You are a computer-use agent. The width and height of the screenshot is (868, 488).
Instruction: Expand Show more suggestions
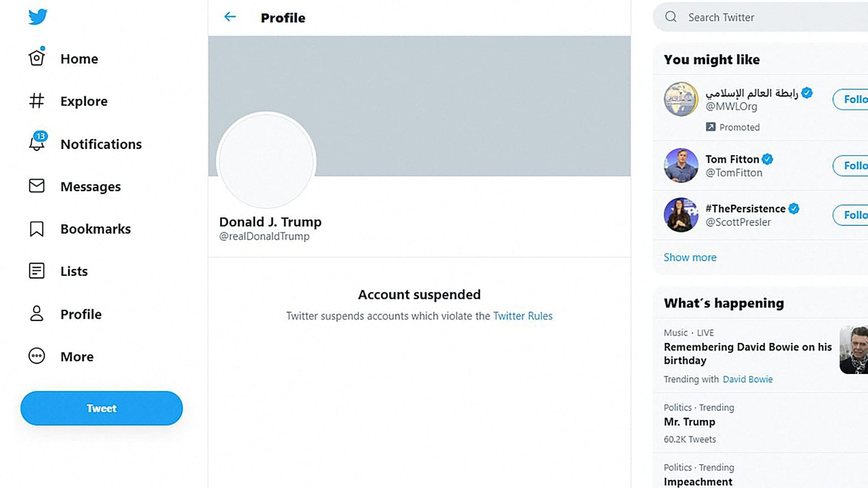click(x=690, y=257)
